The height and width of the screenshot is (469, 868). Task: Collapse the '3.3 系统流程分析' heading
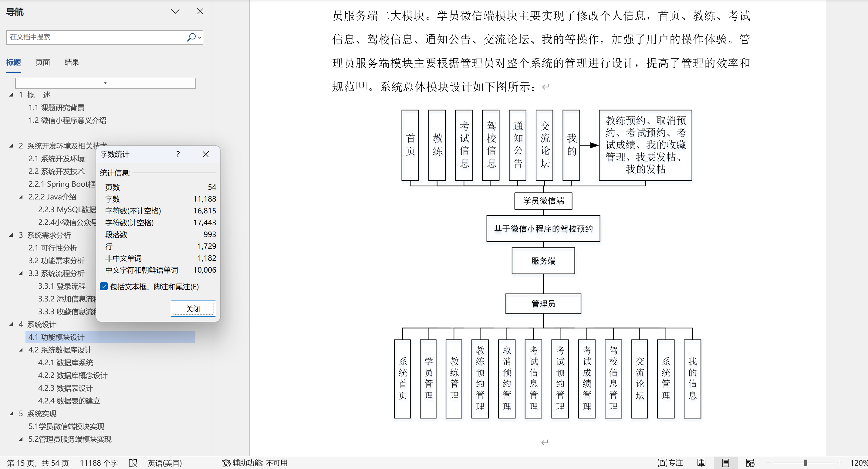(21, 274)
